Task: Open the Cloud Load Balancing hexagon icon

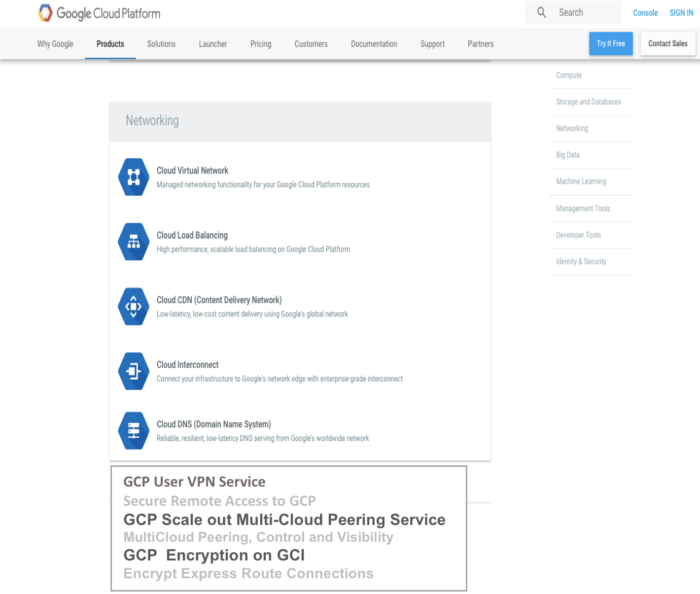Action: tap(134, 242)
